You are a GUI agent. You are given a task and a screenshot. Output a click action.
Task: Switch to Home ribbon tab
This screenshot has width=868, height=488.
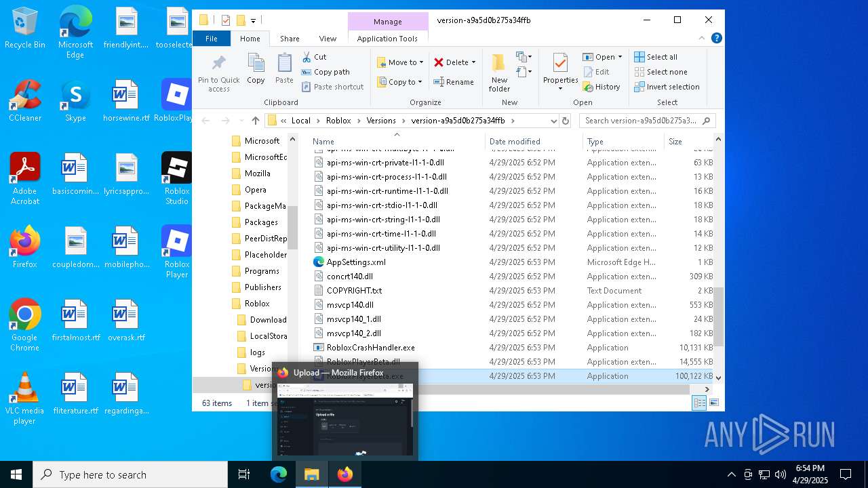[250, 39]
